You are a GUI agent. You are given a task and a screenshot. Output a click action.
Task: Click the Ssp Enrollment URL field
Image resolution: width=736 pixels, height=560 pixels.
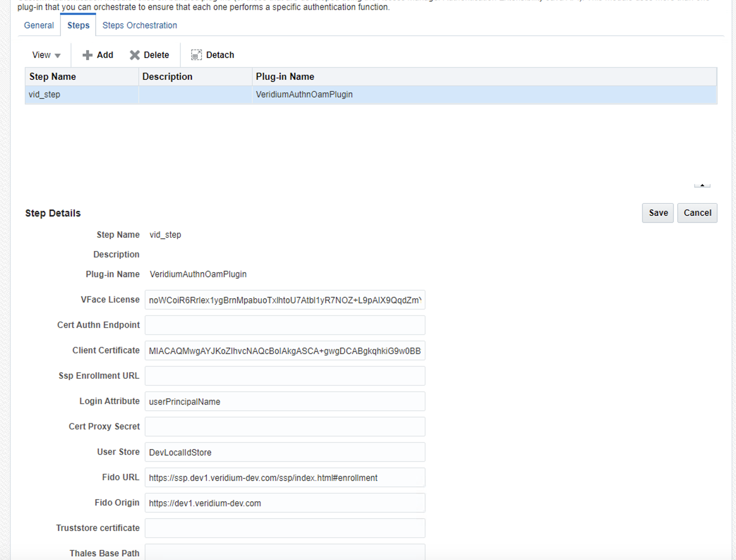click(x=285, y=376)
